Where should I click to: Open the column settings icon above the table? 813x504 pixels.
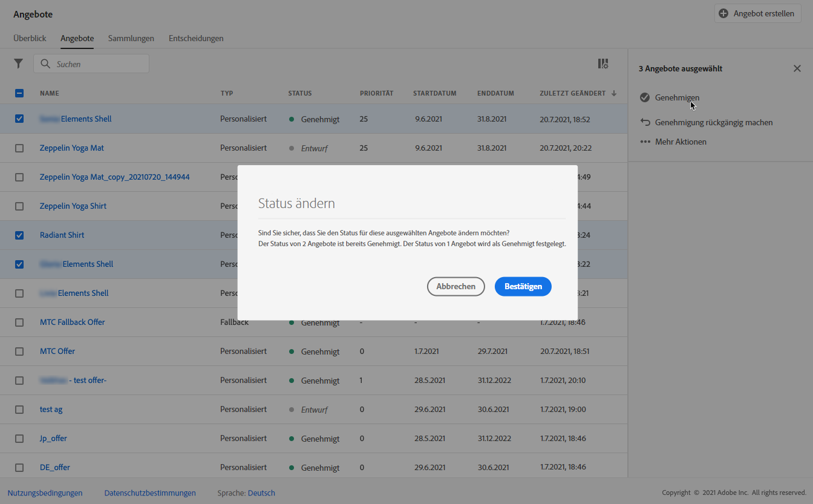pyautogui.click(x=603, y=64)
